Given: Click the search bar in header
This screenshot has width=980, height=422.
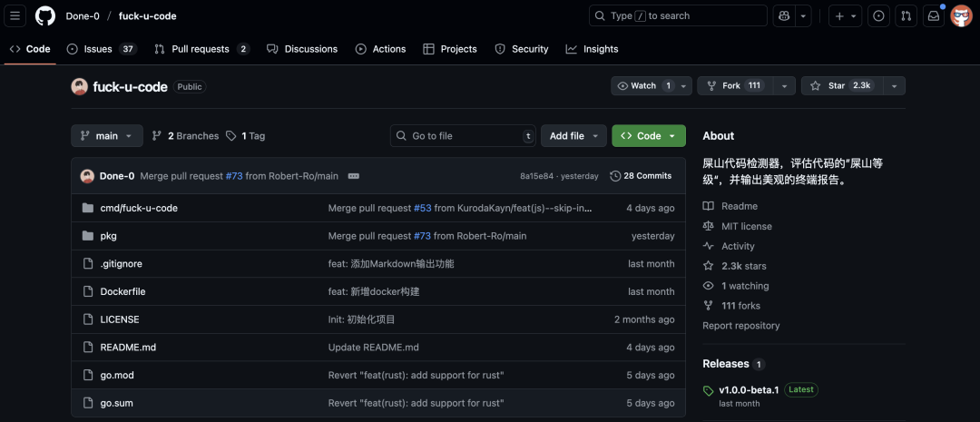Looking at the screenshot, I should (678, 15).
